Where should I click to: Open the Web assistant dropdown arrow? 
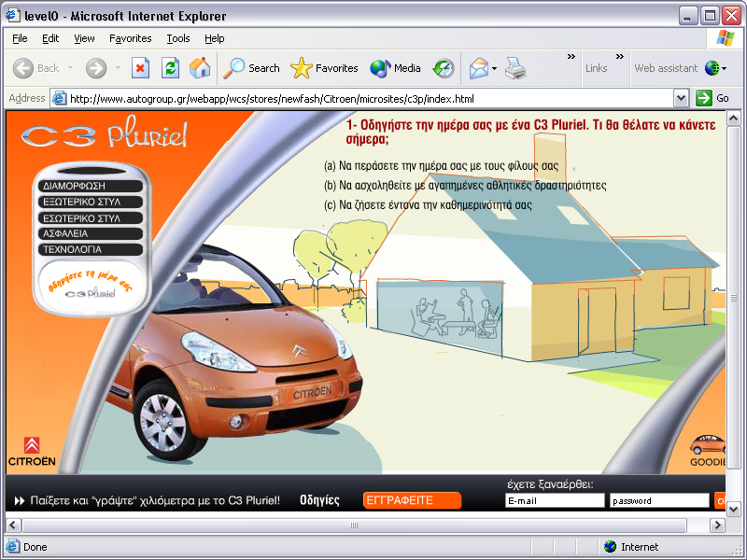(x=725, y=68)
